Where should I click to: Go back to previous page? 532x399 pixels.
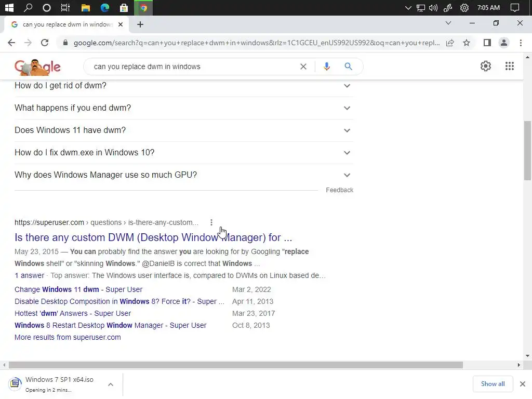pyautogui.click(x=11, y=43)
